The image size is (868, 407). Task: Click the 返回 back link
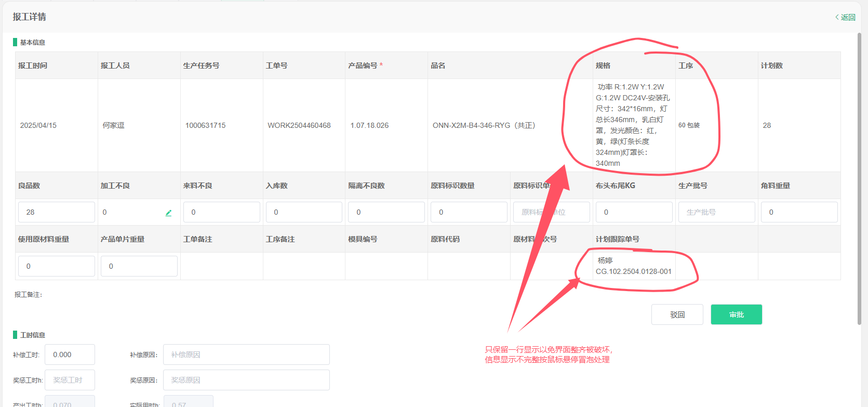(x=845, y=17)
